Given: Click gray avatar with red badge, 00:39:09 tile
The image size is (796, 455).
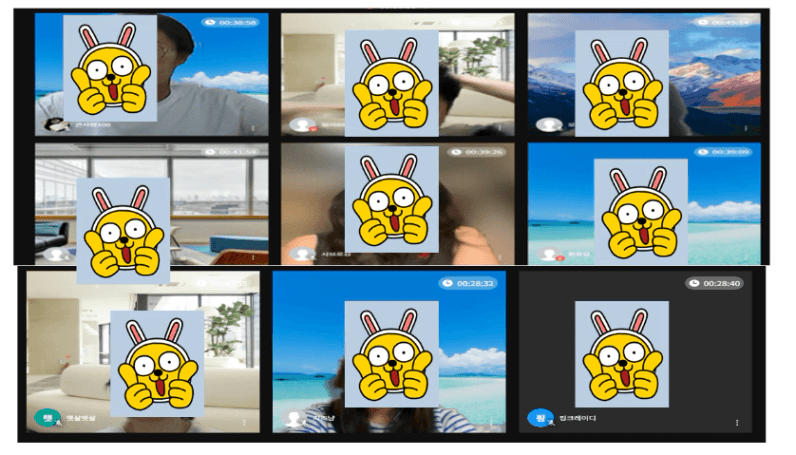Looking at the screenshot, I should pos(549,254).
